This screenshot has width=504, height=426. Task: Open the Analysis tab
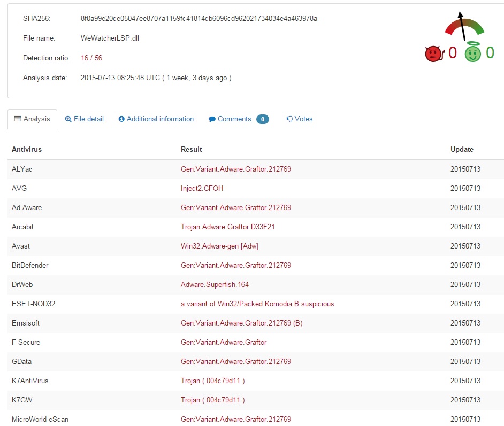point(32,119)
